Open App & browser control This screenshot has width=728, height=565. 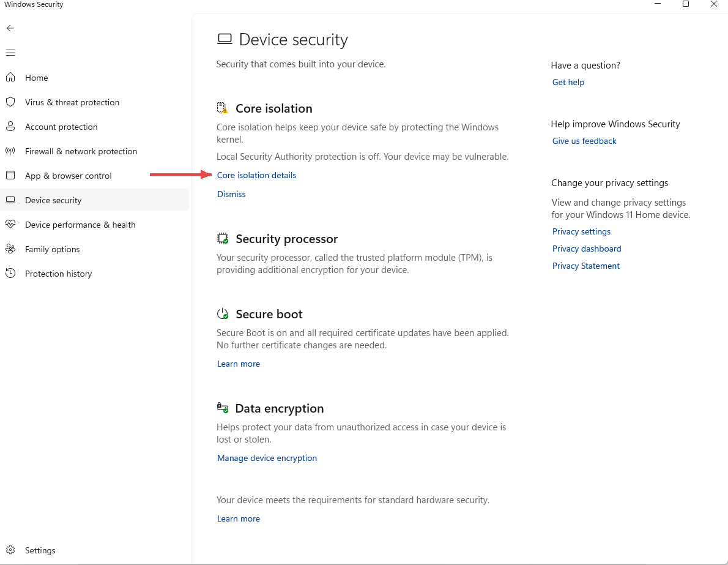pyautogui.click(x=95, y=176)
